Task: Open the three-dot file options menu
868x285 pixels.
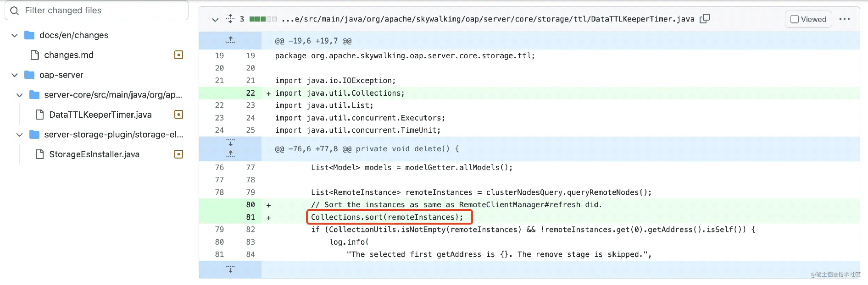Action: pyautogui.click(x=845, y=19)
